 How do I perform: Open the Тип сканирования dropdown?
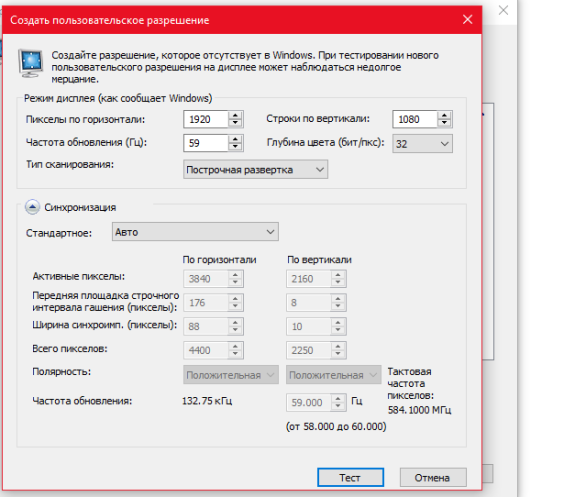256,169
